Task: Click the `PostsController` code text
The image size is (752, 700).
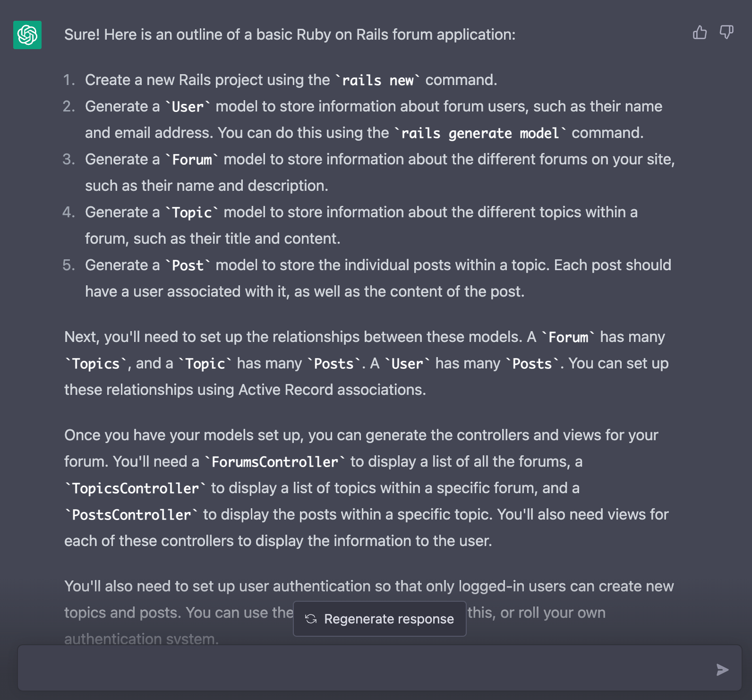Action: [x=131, y=515]
